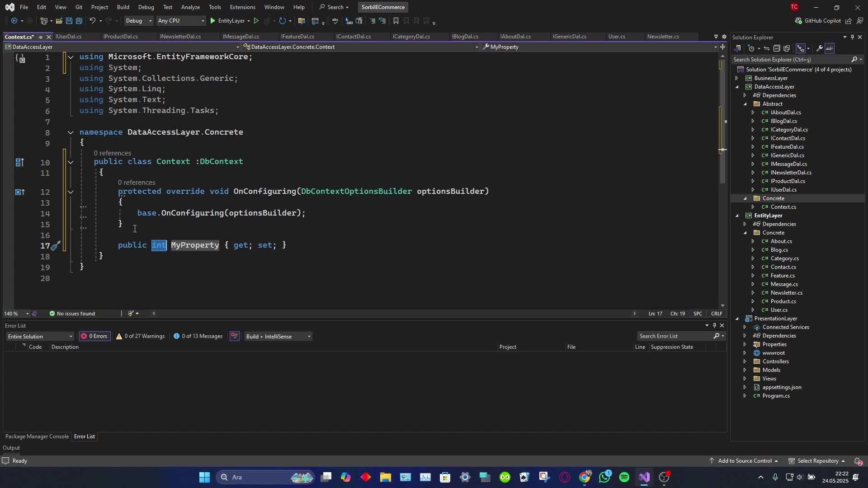The height and width of the screenshot is (488, 868).
Task: Expand the BusinessLayer project node
Action: coord(736,78)
